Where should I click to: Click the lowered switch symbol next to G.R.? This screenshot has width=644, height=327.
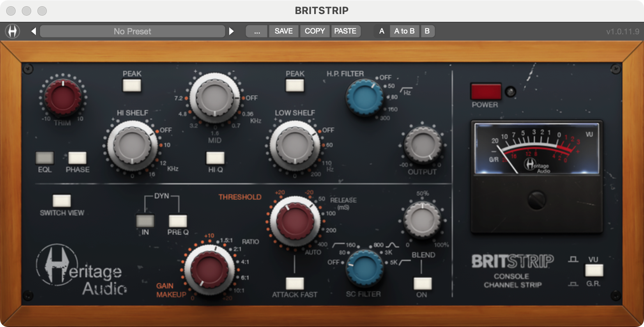[x=573, y=284]
